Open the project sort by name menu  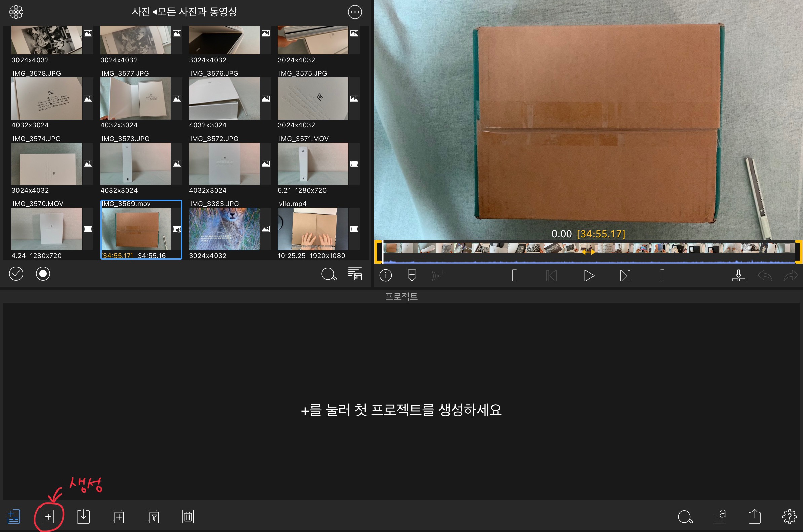coord(719,517)
